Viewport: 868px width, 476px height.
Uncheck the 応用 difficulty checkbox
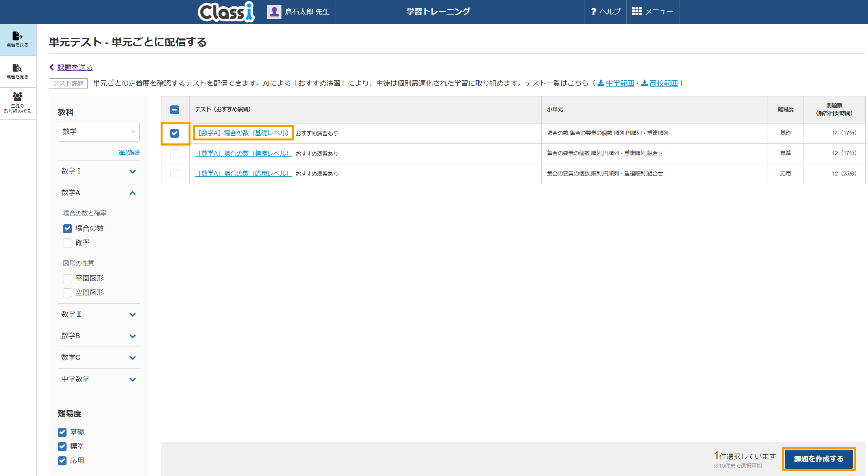pyautogui.click(x=62, y=461)
